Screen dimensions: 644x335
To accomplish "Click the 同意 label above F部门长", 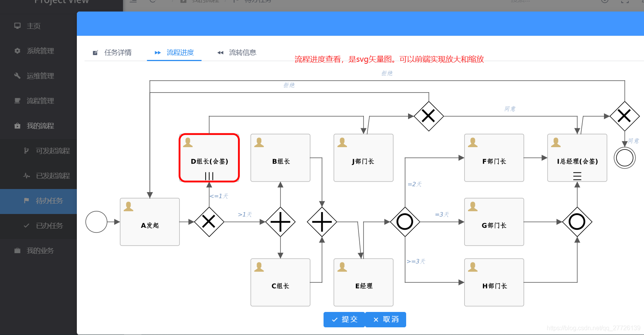I will 510,109.
